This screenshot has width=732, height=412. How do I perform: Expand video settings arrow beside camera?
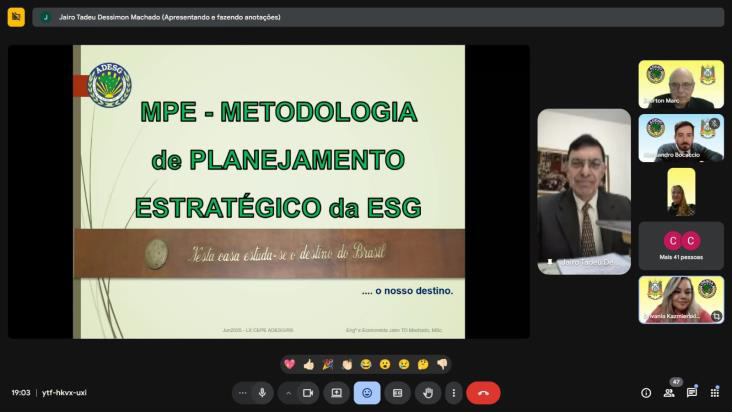289,393
